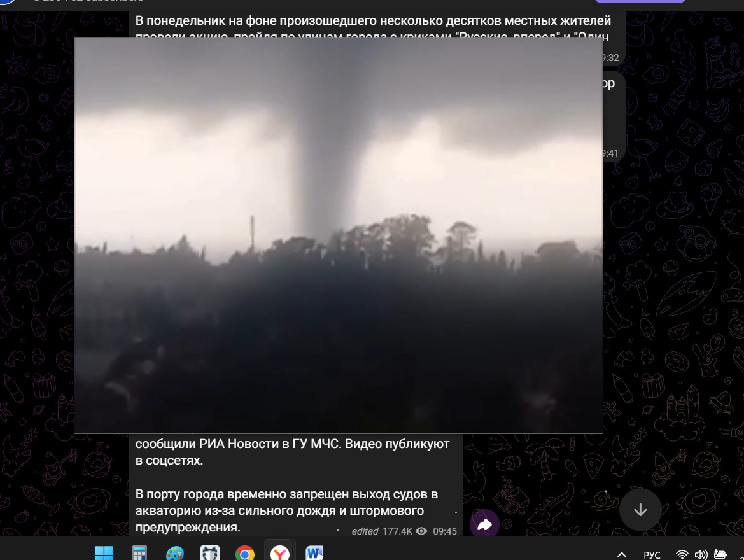744x560 pixels.
Task: Open the Wi-Fi network flyout
Action: 682,554
